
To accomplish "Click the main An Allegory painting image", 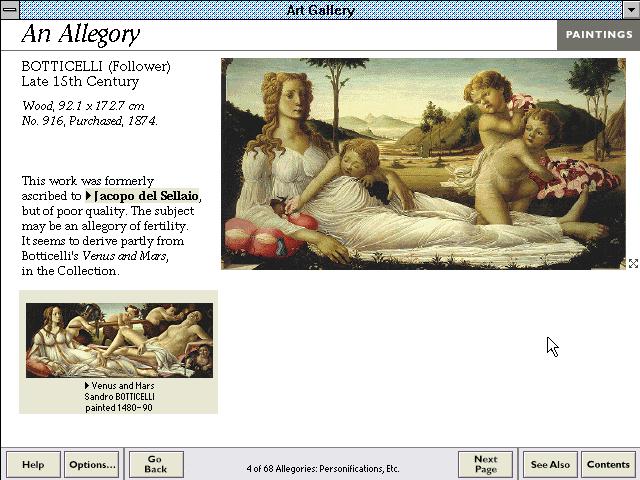I will coord(423,164).
